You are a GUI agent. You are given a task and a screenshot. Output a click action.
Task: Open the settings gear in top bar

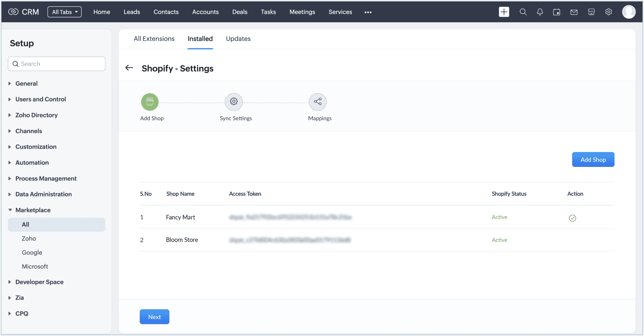pyautogui.click(x=608, y=12)
